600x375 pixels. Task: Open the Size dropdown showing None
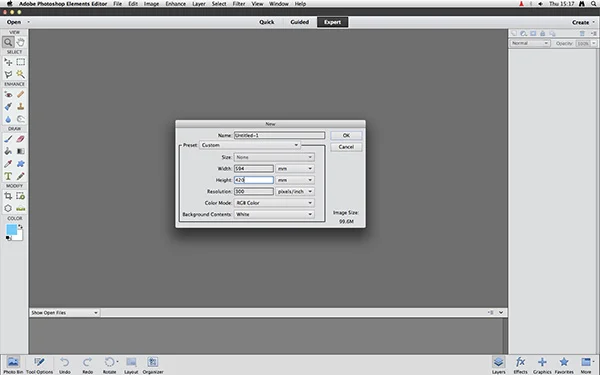click(x=274, y=157)
